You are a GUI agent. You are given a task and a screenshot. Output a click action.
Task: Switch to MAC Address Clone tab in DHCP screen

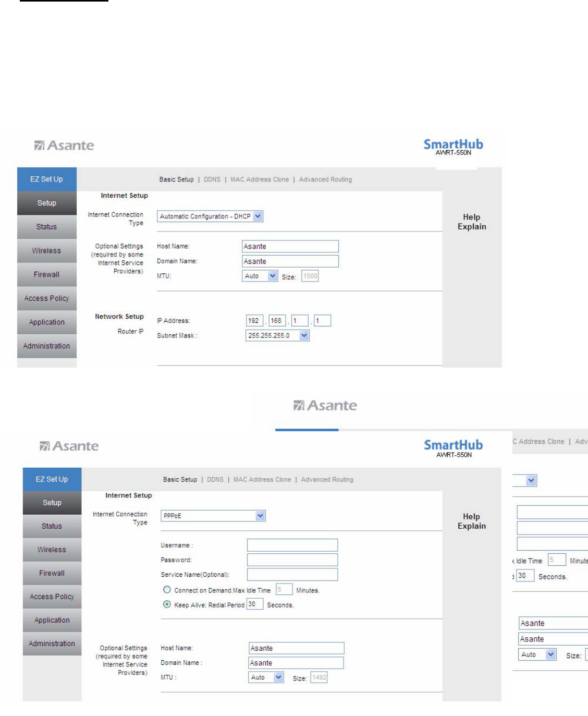pyautogui.click(x=260, y=179)
